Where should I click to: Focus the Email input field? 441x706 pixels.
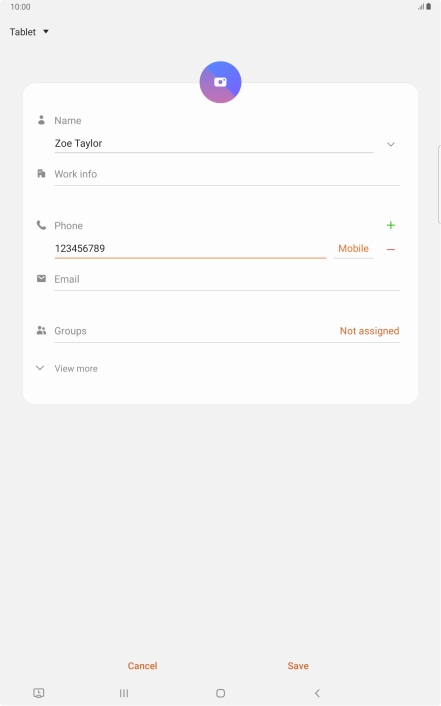[227, 280]
